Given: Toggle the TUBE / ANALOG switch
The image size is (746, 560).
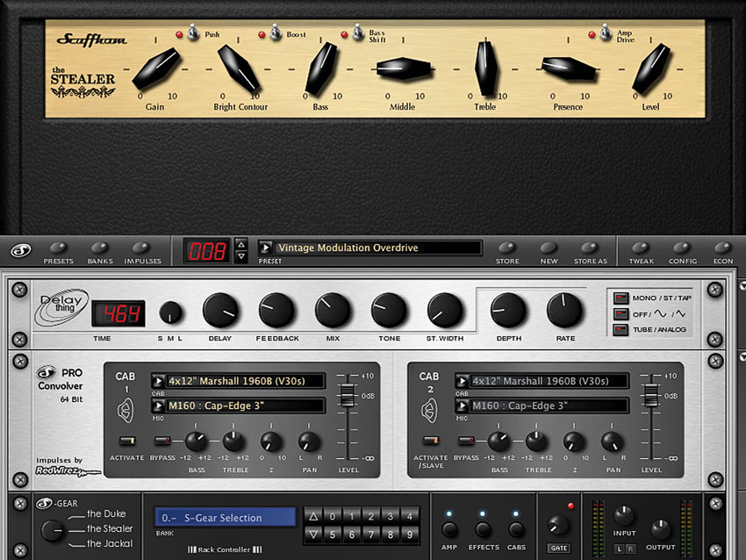Looking at the screenshot, I should pos(620,330).
